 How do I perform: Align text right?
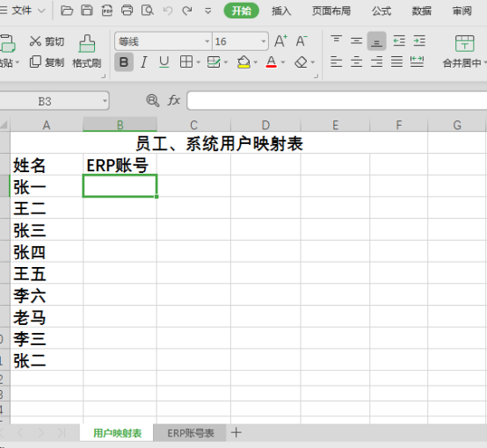[x=376, y=61]
